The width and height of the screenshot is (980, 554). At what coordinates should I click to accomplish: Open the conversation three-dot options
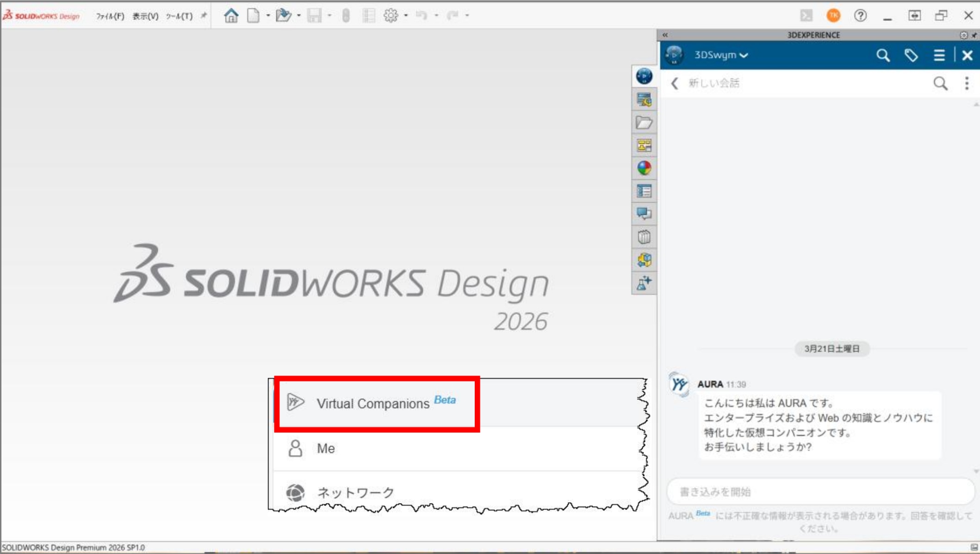point(967,83)
